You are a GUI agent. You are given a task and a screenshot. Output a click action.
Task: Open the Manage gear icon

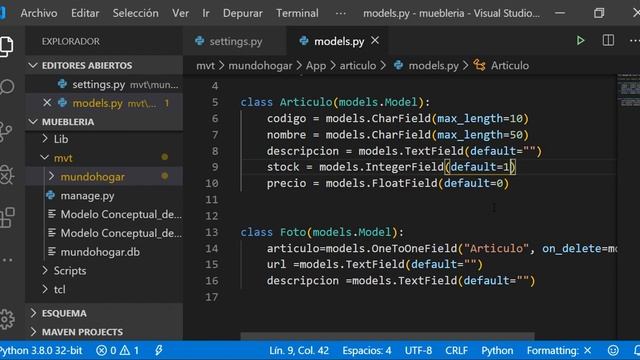7,319
